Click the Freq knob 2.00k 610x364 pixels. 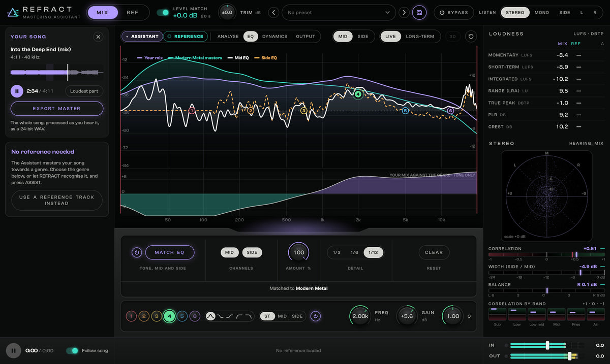click(360, 316)
